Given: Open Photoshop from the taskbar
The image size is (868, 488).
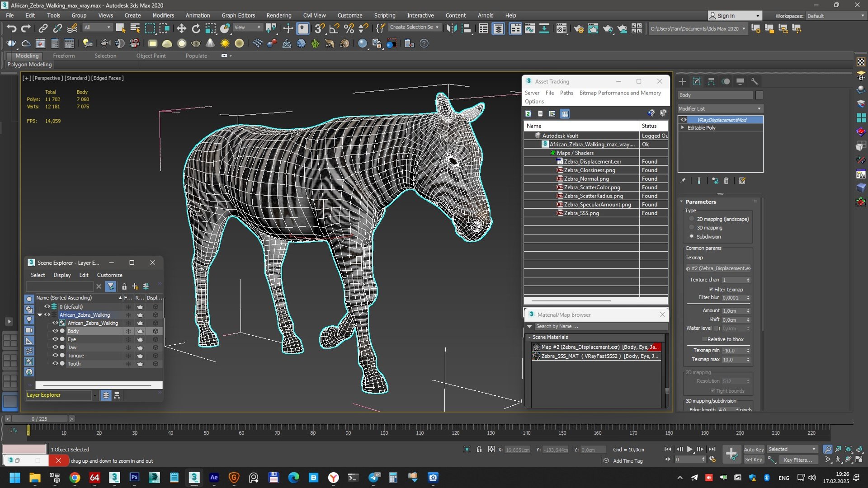Looking at the screenshot, I should (134, 478).
